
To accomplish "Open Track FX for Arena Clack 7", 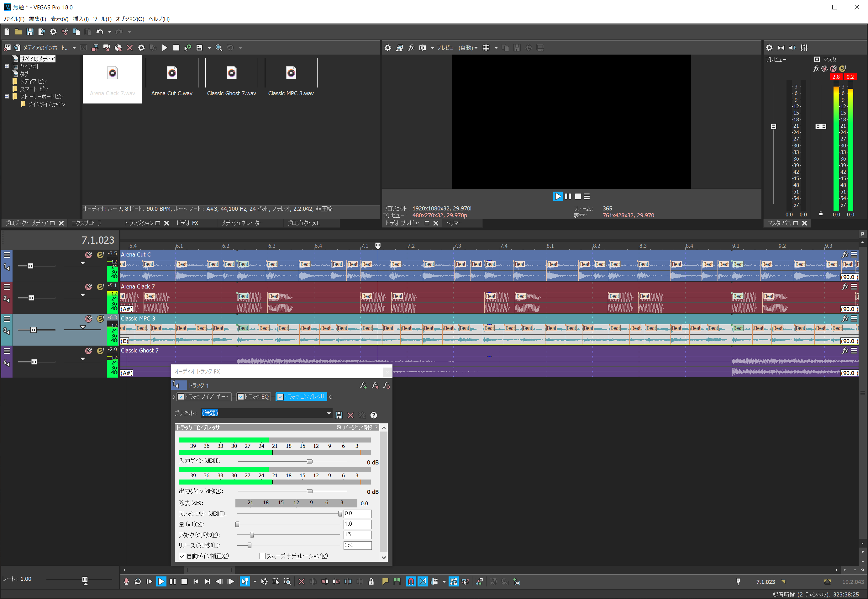I will click(x=845, y=287).
